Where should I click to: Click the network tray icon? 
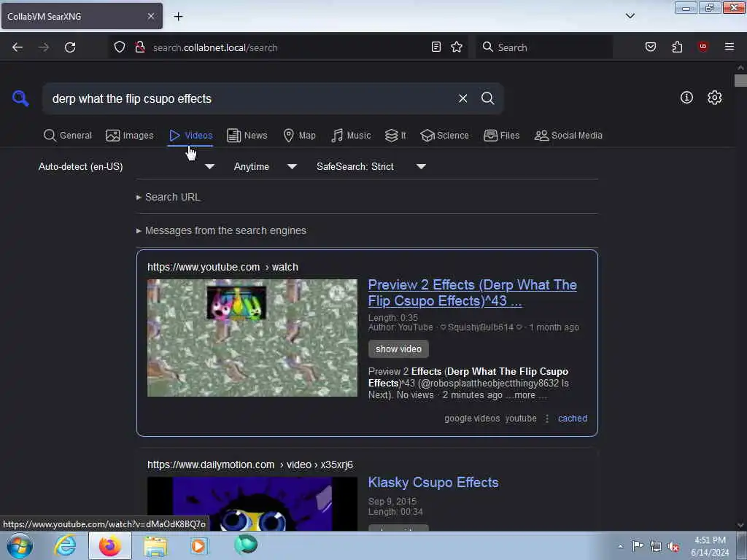(656, 546)
